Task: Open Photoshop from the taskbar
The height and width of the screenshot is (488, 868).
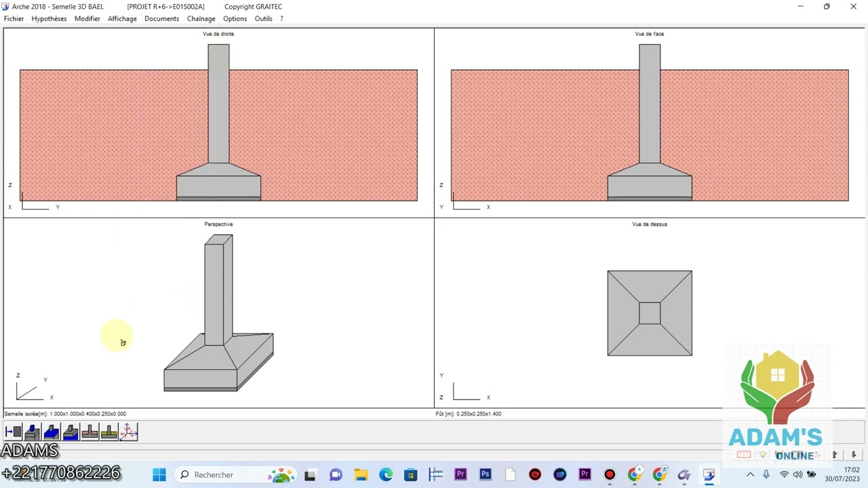Action: click(x=485, y=474)
